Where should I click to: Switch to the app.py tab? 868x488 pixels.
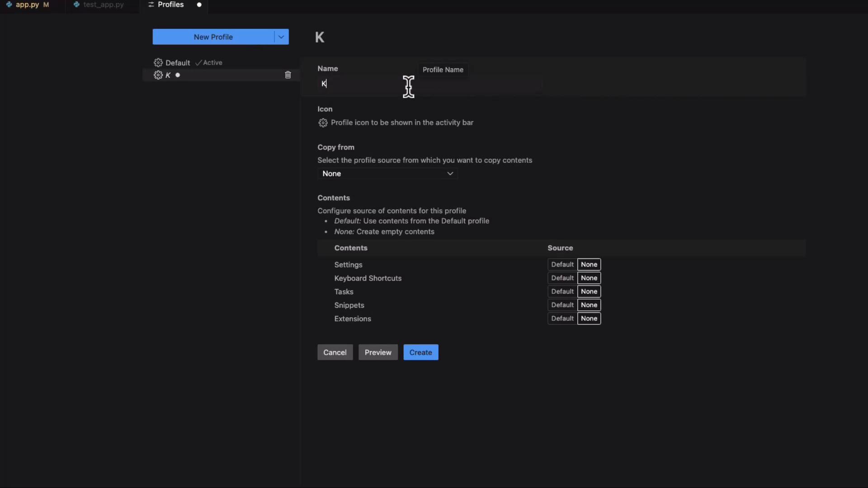pyautogui.click(x=28, y=5)
